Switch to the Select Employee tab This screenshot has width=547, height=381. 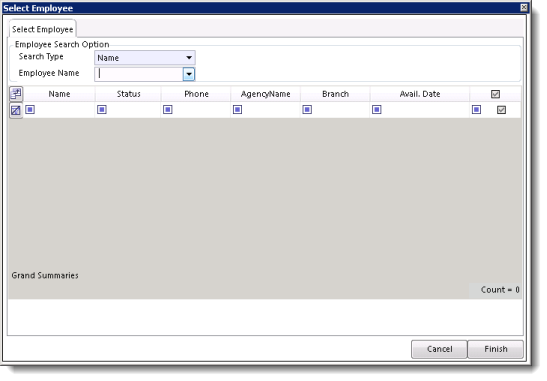[43, 30]
